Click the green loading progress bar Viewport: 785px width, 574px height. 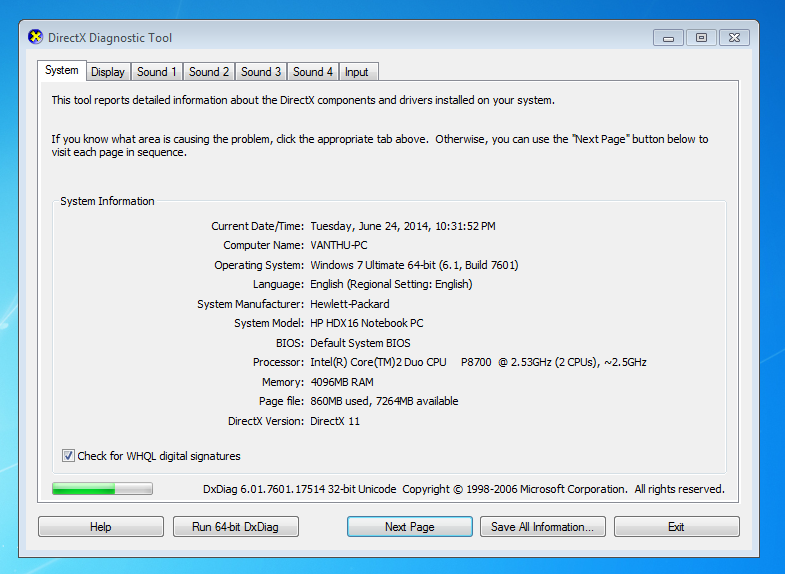click(x=102, y=489)
